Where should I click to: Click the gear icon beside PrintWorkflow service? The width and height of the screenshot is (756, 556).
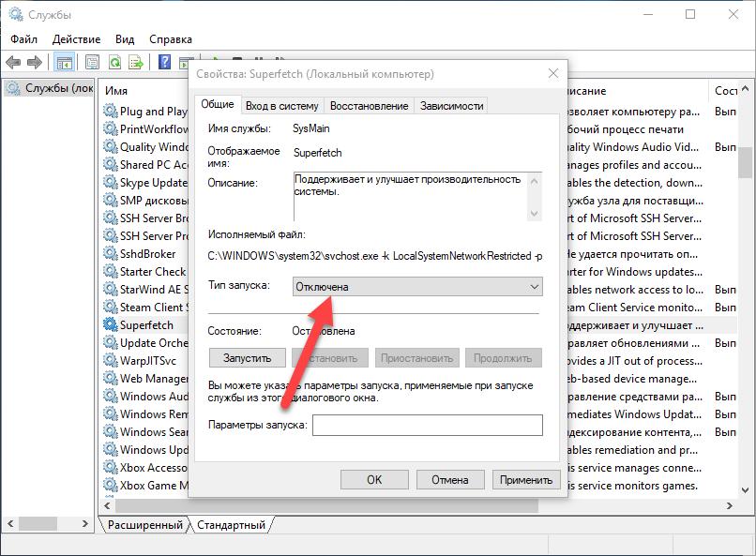click(x=111, y=129)
